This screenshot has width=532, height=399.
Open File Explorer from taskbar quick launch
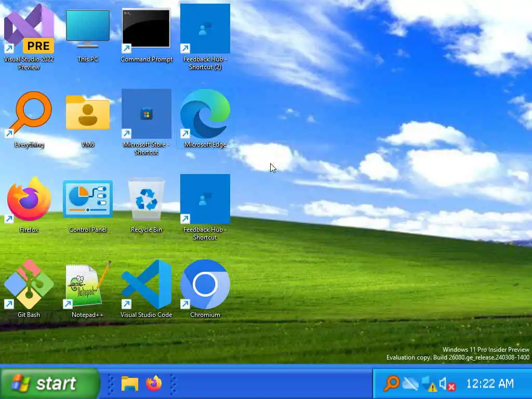[129, 384]
